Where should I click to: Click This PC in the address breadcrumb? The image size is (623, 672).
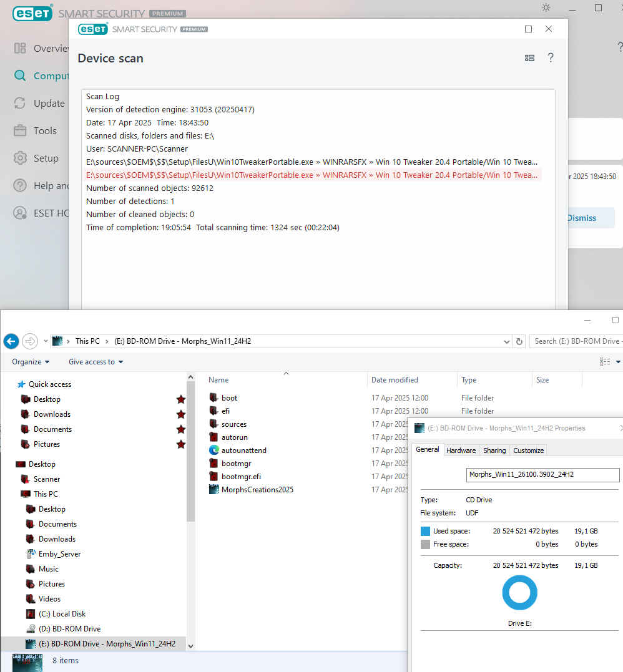(x=87, y=341)
